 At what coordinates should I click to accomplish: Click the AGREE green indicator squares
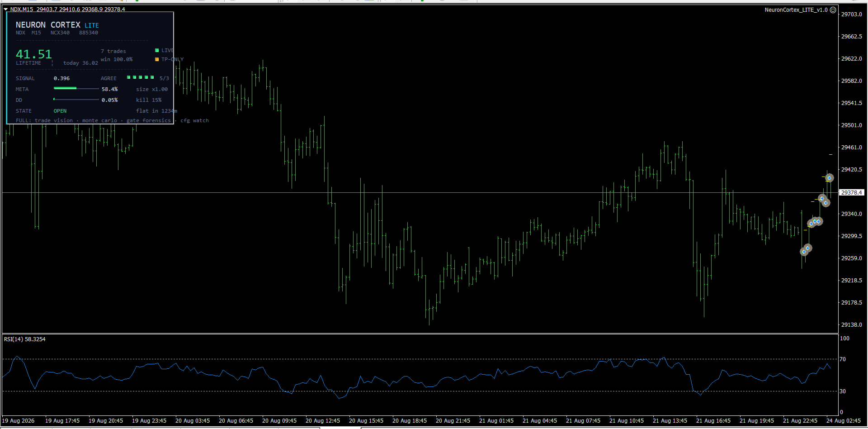141,77
